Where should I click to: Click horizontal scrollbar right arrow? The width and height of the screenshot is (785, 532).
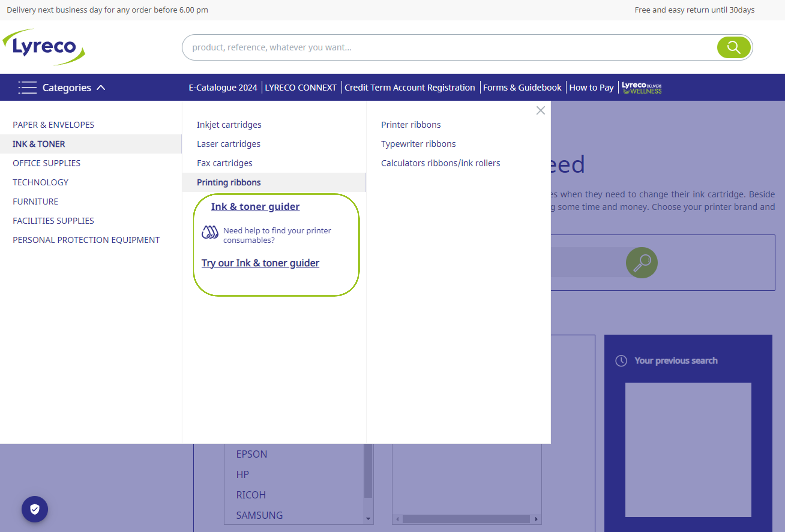(536, 519)
